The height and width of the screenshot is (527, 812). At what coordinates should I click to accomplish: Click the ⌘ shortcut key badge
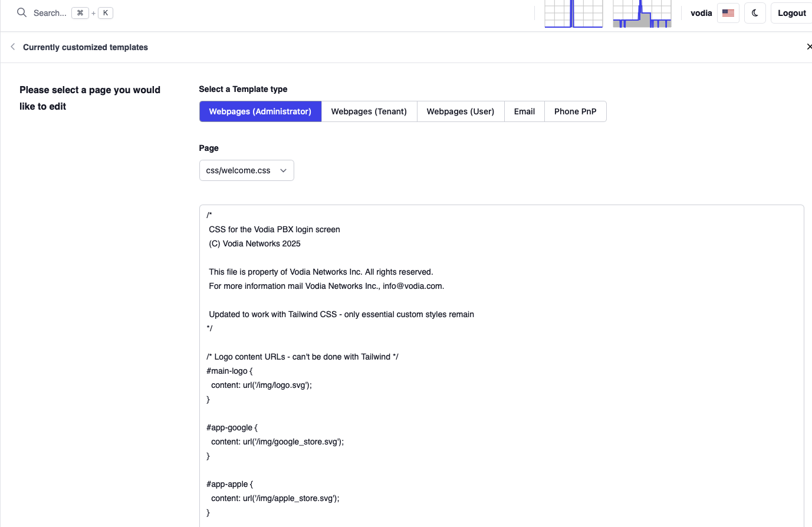pyautogui.click(x=80, y=13)
